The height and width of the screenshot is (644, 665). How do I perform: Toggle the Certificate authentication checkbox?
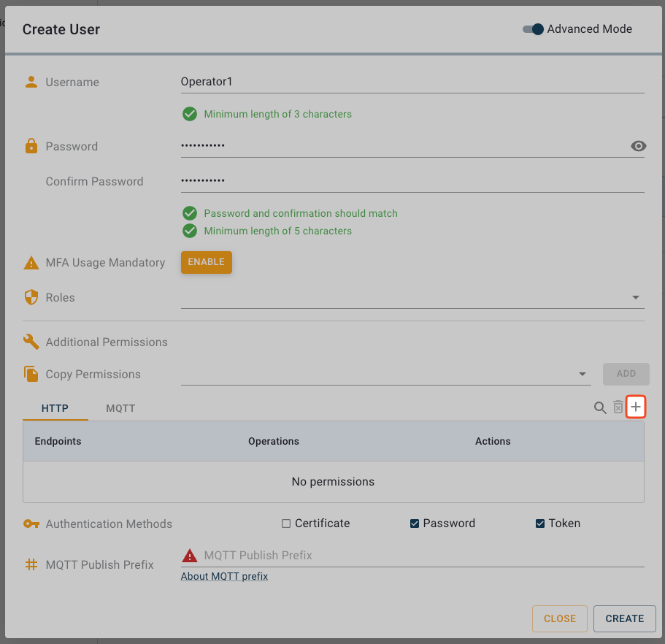pyautogui.click(x=287, y=523)
